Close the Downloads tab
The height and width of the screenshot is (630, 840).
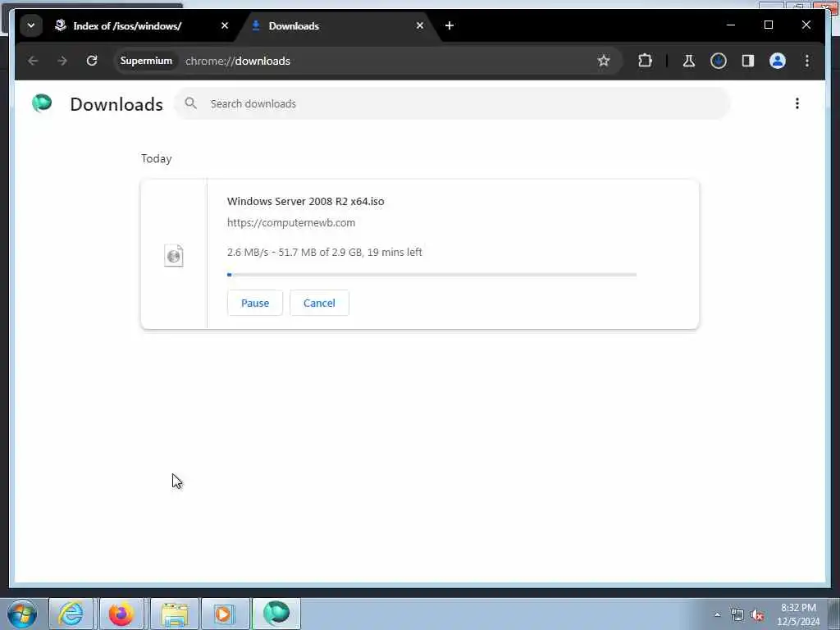click(x=420, y=25)
